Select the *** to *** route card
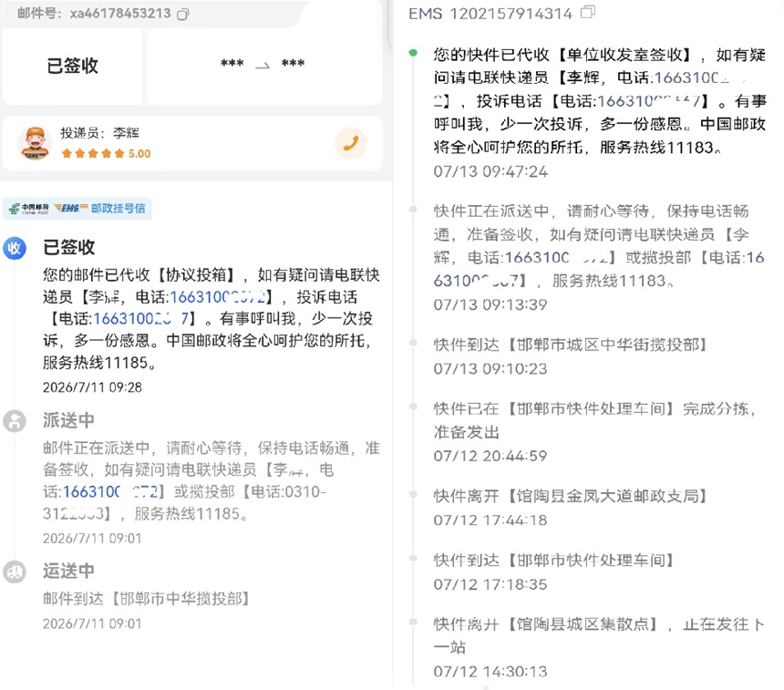Screen dimensions: 784x690 click(x=263, y=66)
